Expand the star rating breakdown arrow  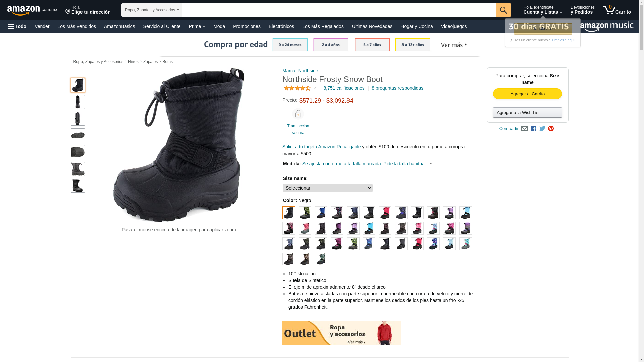click(315, 88)
